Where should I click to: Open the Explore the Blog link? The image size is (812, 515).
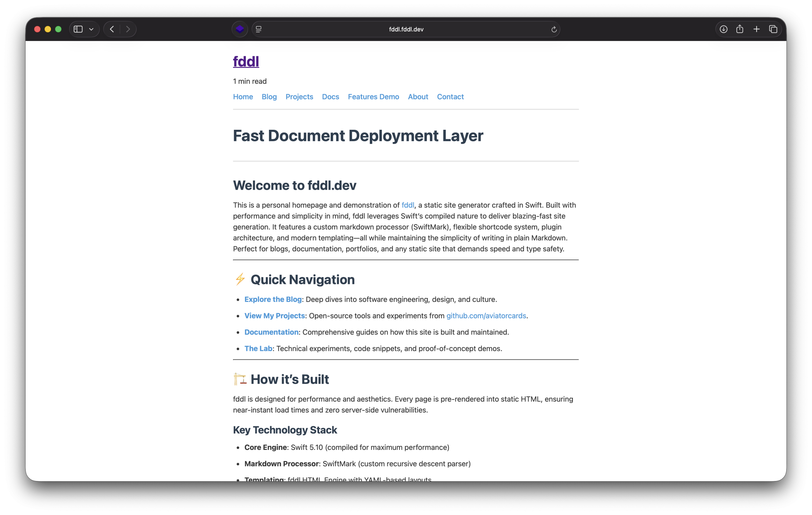[x=273, y=300]
